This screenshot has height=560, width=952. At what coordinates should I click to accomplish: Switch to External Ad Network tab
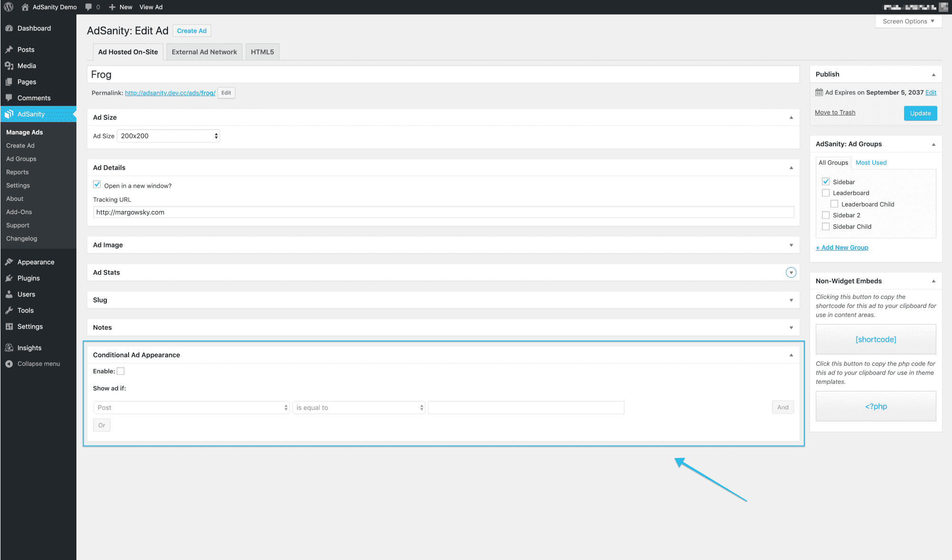pyautogui.click(x=204, y=52)
